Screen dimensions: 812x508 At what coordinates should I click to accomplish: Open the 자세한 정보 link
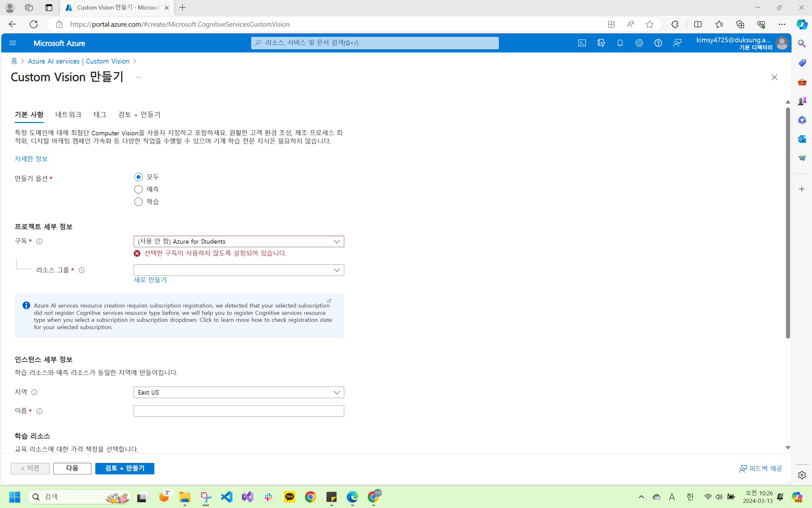[31, 159]
